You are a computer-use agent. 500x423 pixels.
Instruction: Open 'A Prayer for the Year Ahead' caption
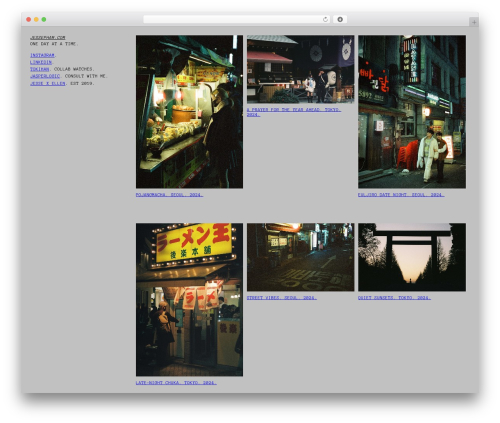[294, 112]
